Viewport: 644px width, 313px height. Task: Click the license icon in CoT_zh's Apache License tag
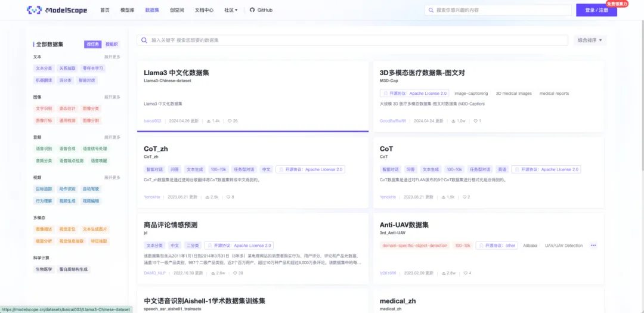click(281, 169)
